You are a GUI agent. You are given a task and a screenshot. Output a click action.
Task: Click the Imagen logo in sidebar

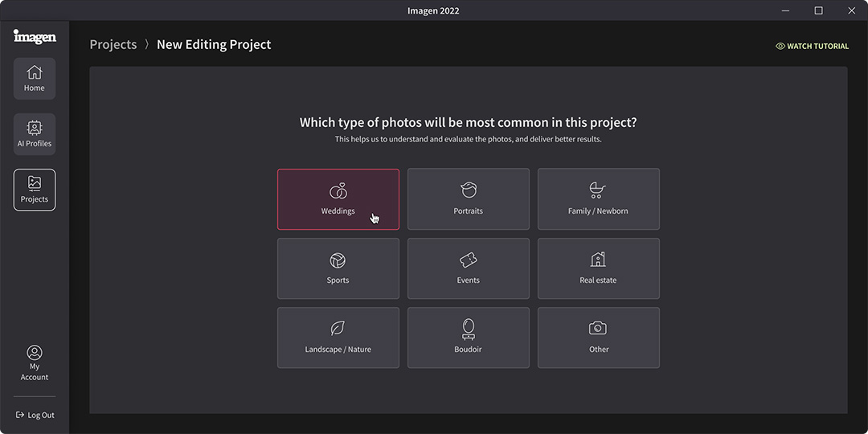tap(35, 36)
